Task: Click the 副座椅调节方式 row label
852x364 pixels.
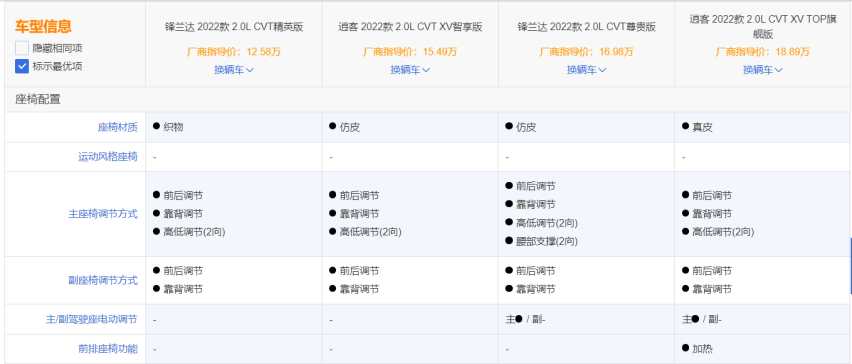Action: pyautogui.click(x=103, y=280)
